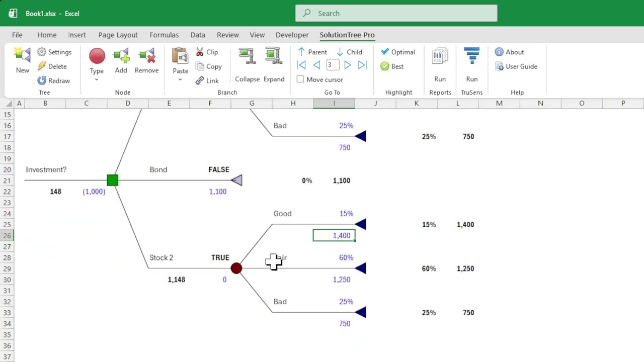Expand the Paste dropdown arrow
This screenshot has height=362, width=644.
180,79
